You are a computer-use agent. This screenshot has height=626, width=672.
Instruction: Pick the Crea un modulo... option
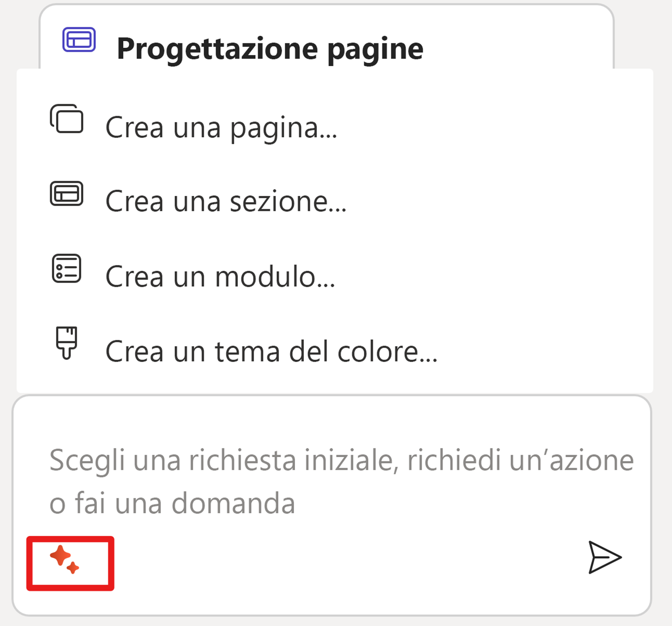click(x=335, y=277)
